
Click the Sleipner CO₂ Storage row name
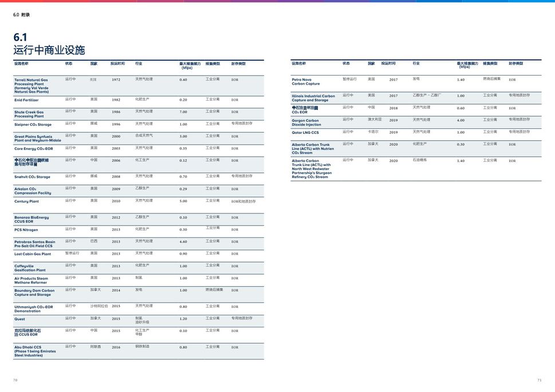33,125
